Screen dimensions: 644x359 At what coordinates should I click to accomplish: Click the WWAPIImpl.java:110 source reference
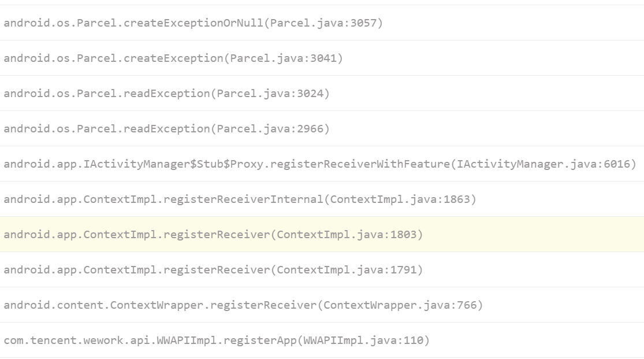coord(364,341)
